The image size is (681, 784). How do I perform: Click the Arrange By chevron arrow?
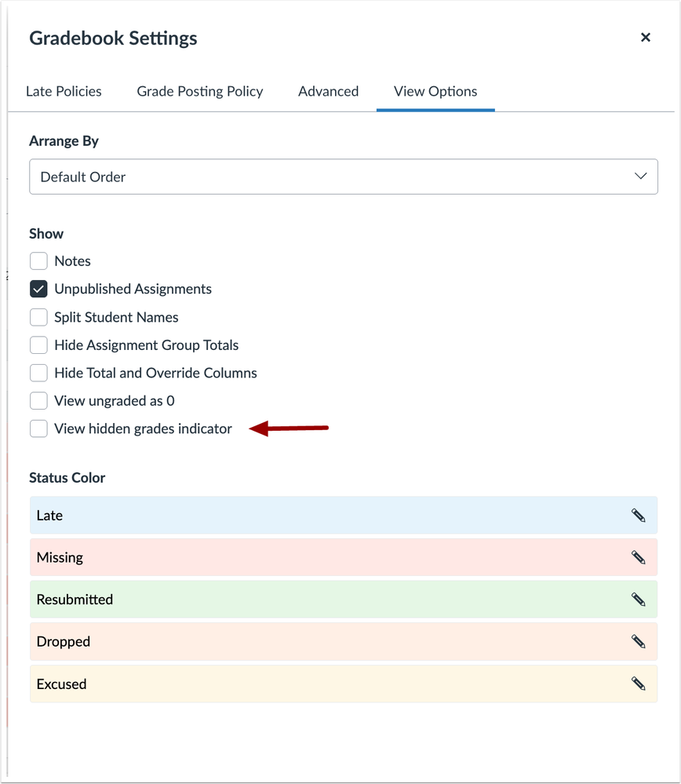pyautogui.click(x=640, y=177)
